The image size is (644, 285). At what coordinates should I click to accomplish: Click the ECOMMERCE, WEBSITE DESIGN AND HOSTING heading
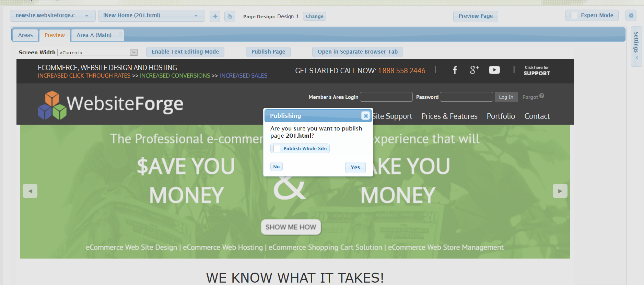[107, 68]
